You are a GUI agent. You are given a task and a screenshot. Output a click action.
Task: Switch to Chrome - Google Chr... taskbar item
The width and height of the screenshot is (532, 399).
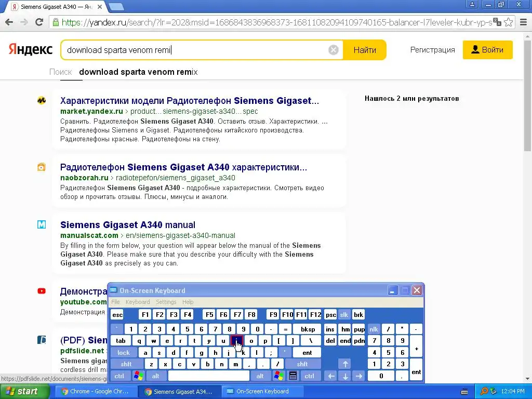(x=95, y=392)
